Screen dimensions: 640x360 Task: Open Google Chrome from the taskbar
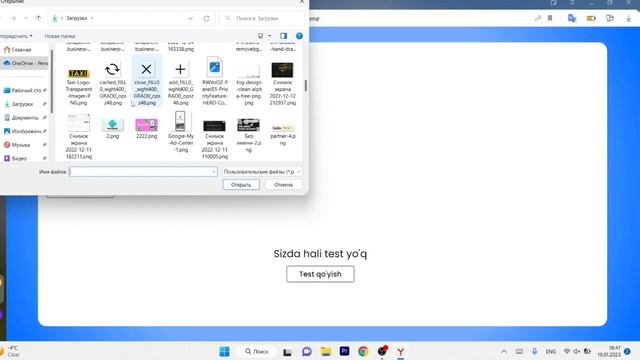363,351
